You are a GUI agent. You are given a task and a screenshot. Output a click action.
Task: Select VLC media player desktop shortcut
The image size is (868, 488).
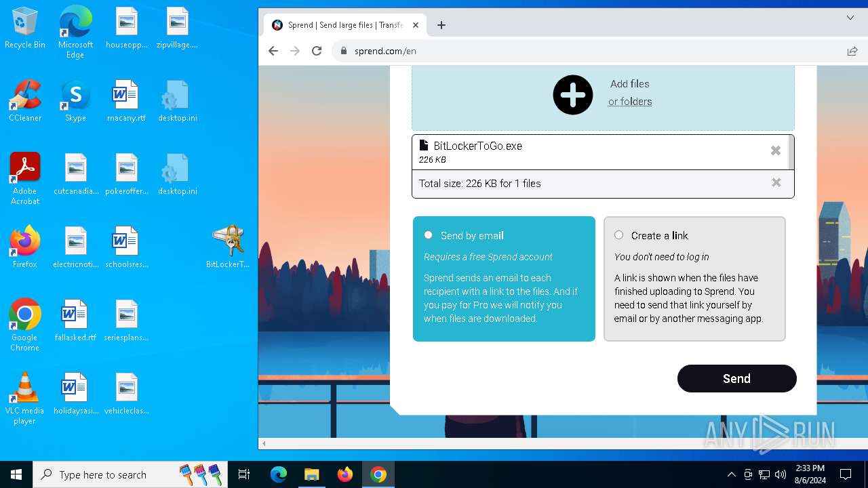(x=25, y=399)
